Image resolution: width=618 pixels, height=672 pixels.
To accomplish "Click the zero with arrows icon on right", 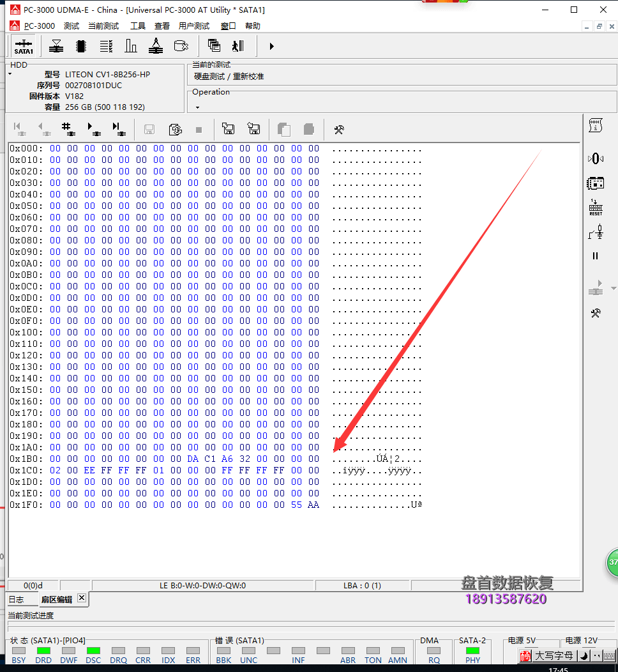I will tap(595, 159).
